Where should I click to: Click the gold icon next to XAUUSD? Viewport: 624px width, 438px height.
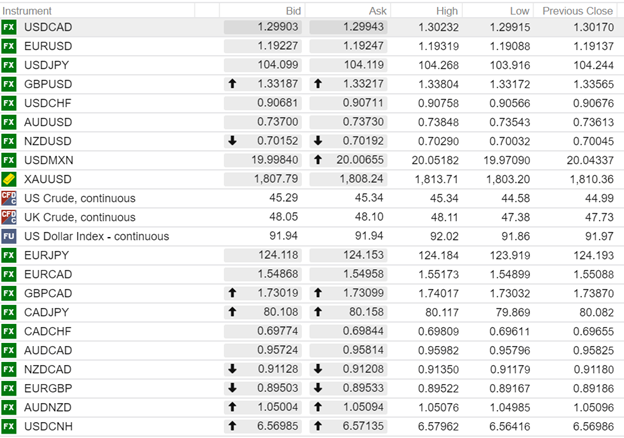(9, 179)
